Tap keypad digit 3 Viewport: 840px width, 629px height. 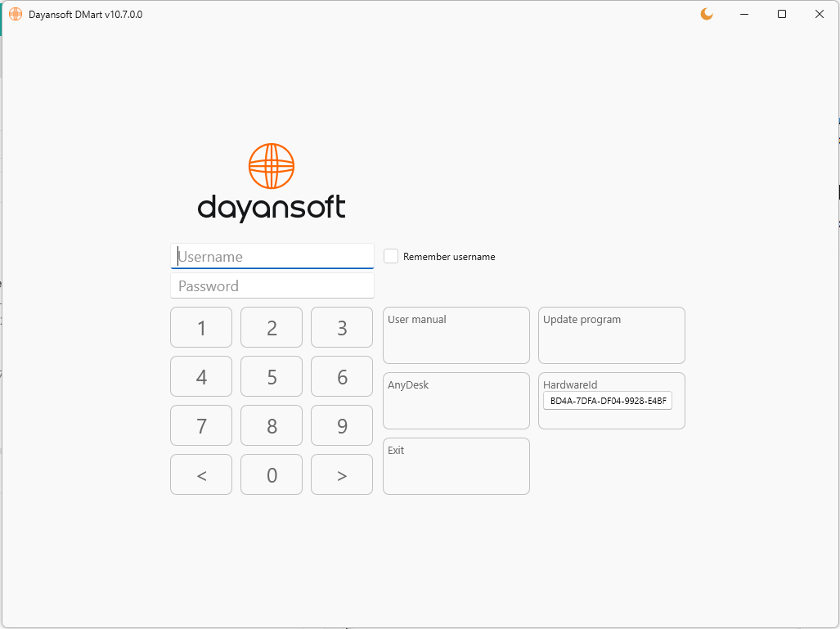(x=342, y=327)
